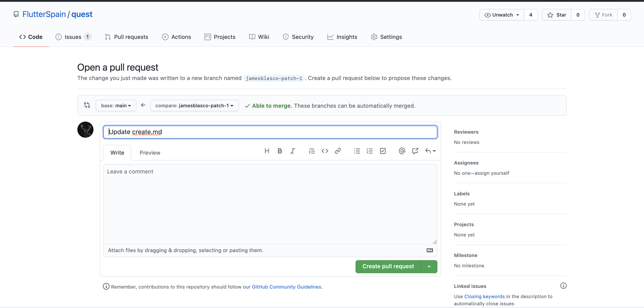This screenshot has height=308, width=644.
Task: Open the Issues tab
Action: tap(73, 37)
